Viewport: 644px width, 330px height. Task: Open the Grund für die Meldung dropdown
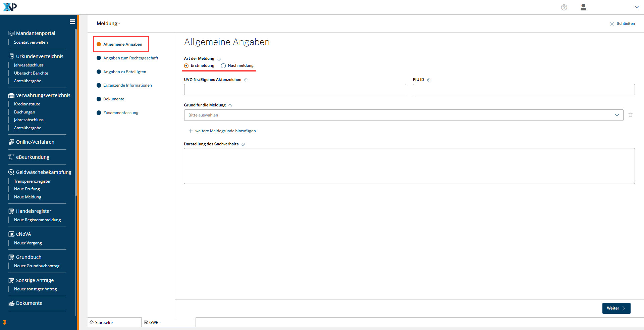point(403,115)
